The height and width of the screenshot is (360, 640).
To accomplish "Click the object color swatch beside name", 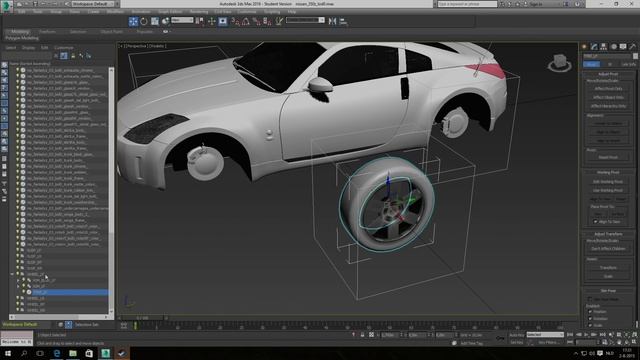I will point(635,56).
